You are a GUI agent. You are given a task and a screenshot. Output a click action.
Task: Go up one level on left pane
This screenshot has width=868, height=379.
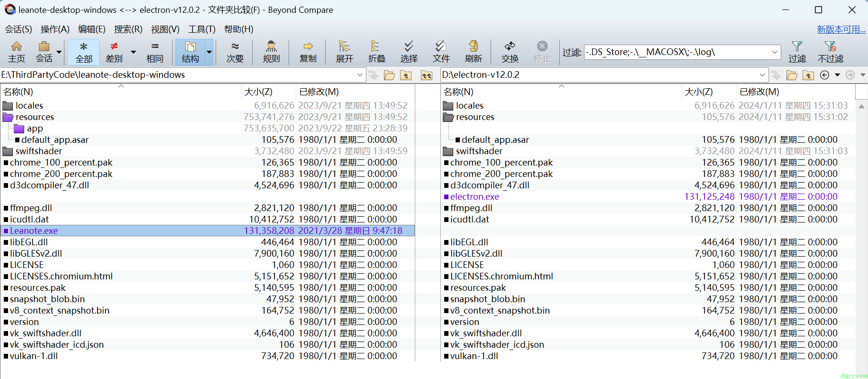coord(406,75)
